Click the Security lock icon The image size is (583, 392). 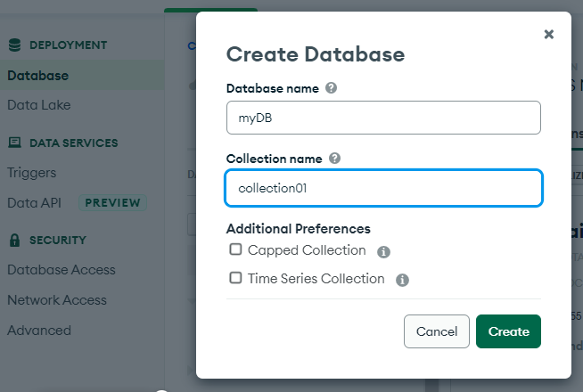tap(14, 240)
